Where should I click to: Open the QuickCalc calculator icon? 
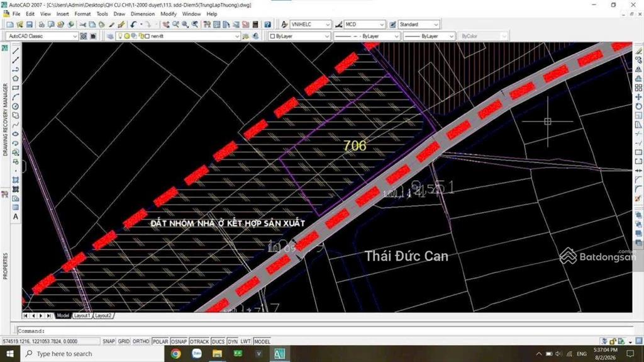point(255,25)
